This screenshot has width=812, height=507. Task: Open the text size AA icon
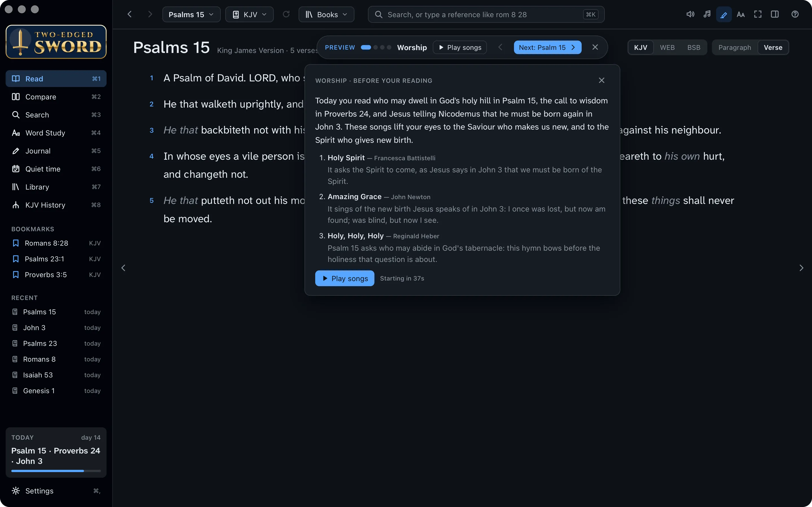tap(741, 14)
